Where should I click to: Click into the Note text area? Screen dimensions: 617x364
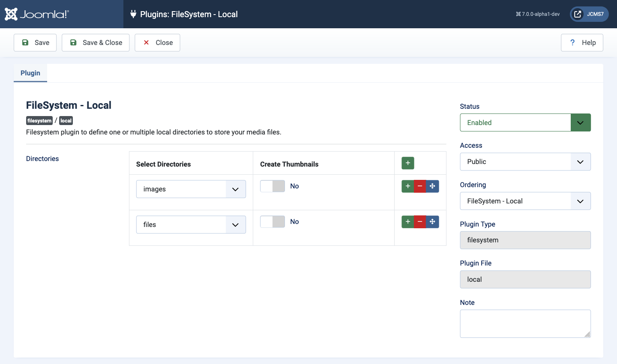525,324
